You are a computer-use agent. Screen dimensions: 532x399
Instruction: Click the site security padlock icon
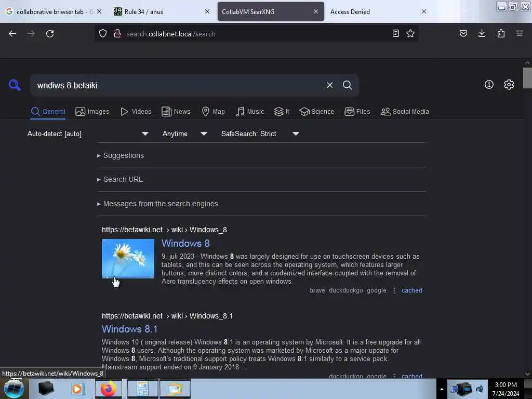click(117, 34)
